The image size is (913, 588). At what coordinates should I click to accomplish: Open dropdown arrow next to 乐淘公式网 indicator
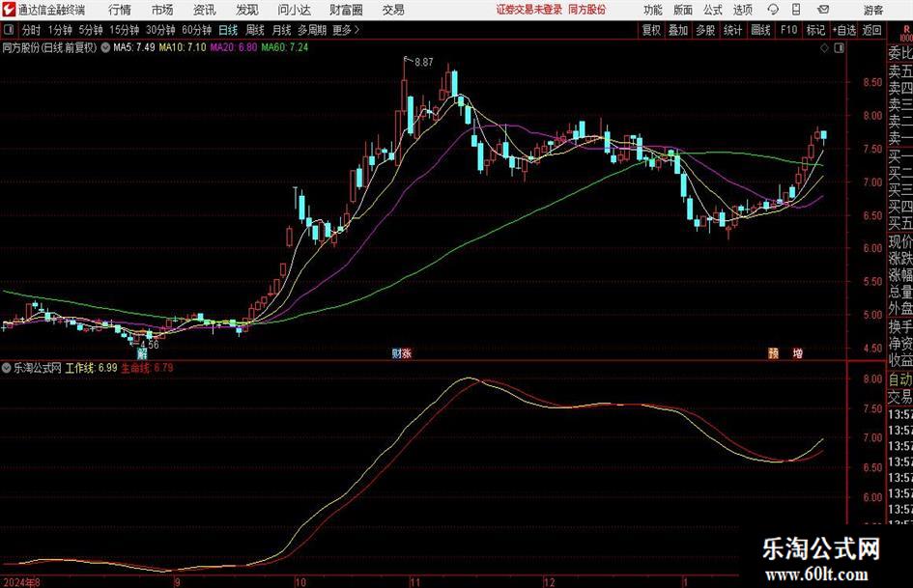tap(7, 368)
